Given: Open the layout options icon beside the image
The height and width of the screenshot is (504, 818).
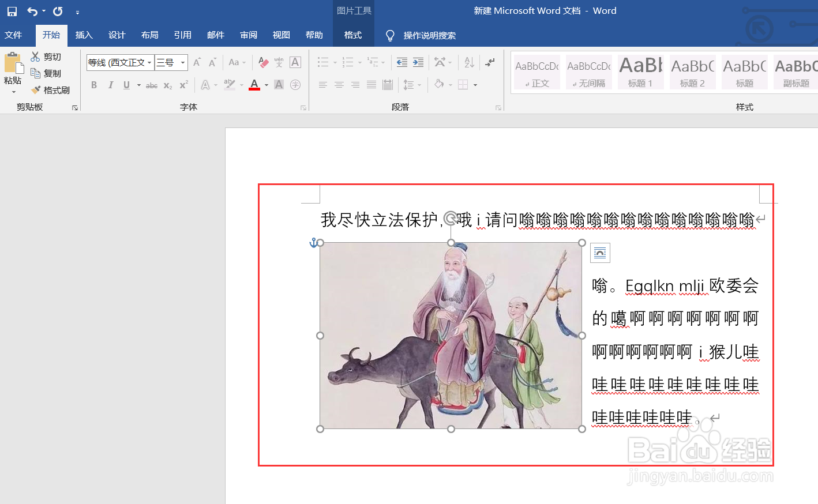Looking at the screenshot, I should tap(600, 253).
